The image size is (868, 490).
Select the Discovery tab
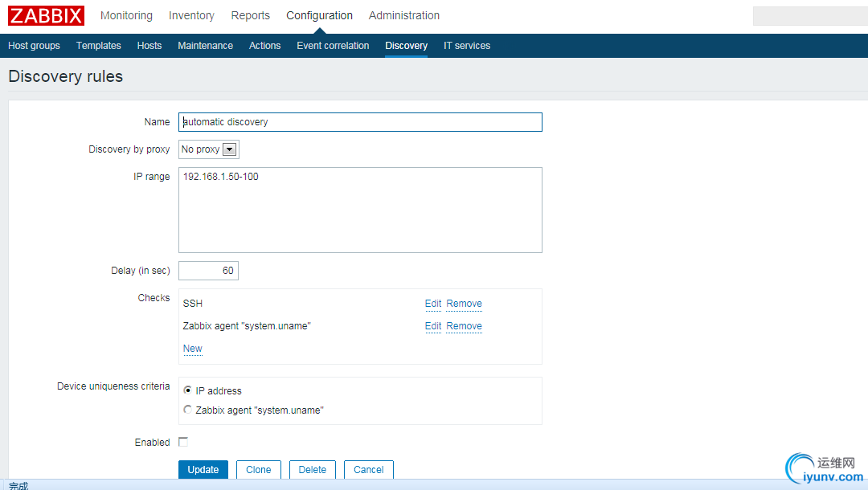[407, 45]
